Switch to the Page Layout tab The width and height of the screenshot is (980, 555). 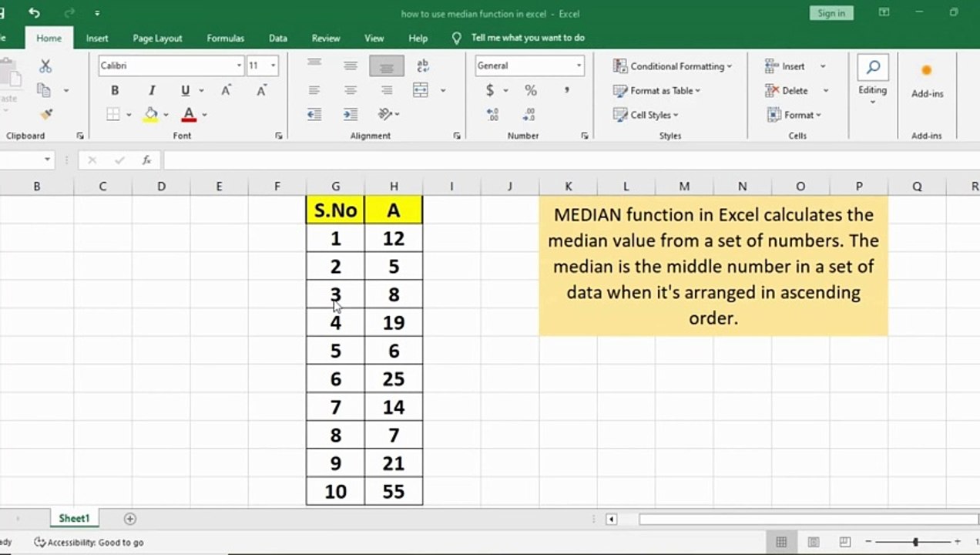pos(157,38)
